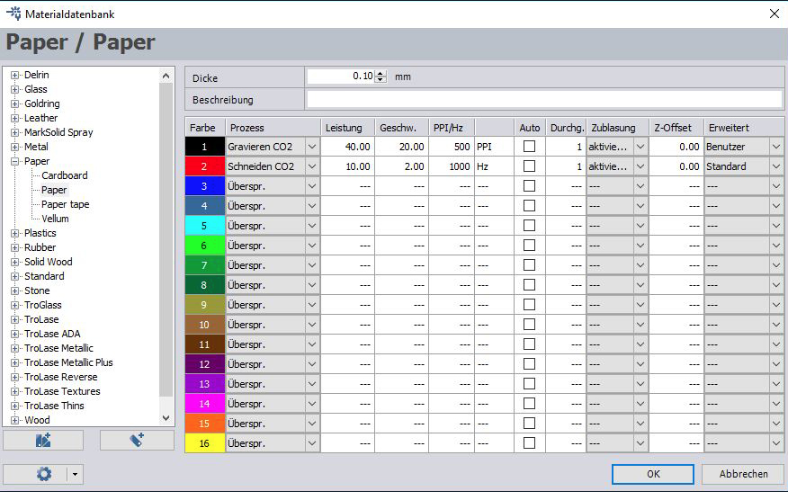Check the Auto box in row 3
This screenshot has width=788, height=492.
click(529, 186)
